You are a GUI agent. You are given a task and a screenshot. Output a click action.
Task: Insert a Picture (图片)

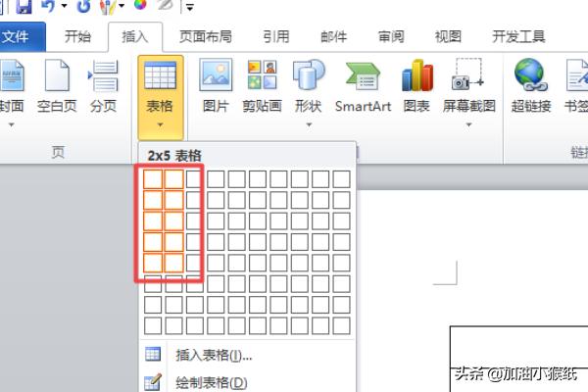(x=215, y=83)
